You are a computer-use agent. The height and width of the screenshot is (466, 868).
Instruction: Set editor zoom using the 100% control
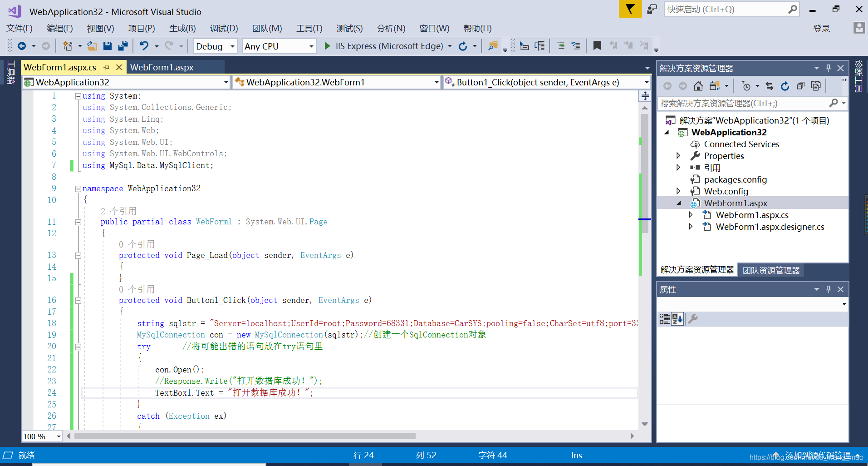[x=41, y=436]
